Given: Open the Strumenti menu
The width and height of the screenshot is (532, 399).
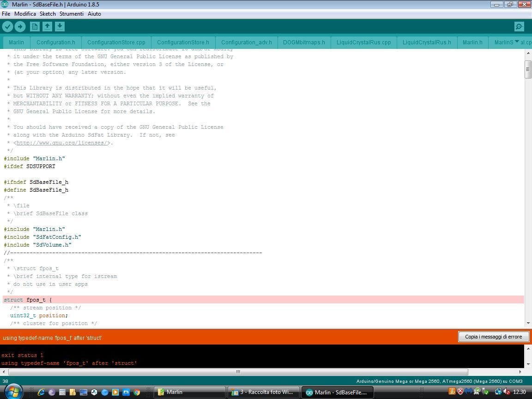Looking at the screenshot, I should tap(71, 14).
